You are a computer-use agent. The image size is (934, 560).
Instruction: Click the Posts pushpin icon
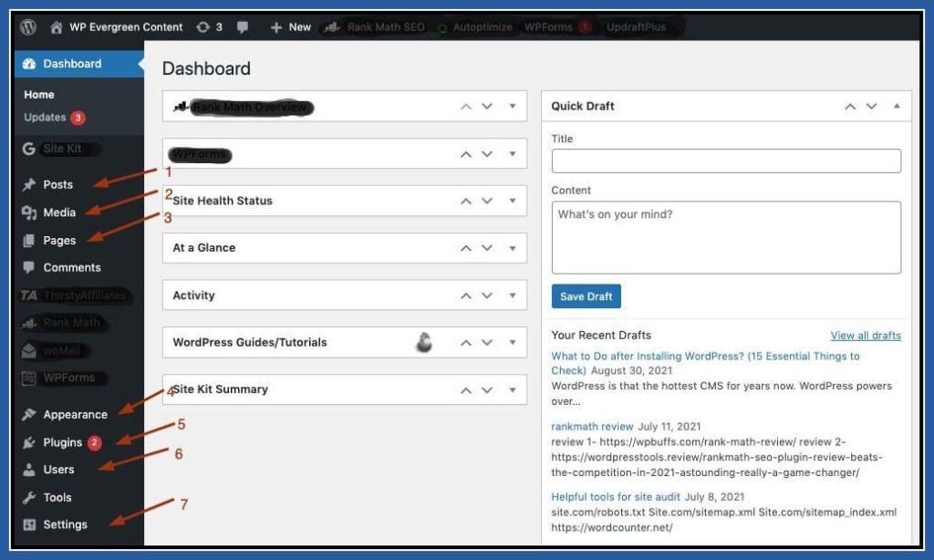click(x=29, y=184)
